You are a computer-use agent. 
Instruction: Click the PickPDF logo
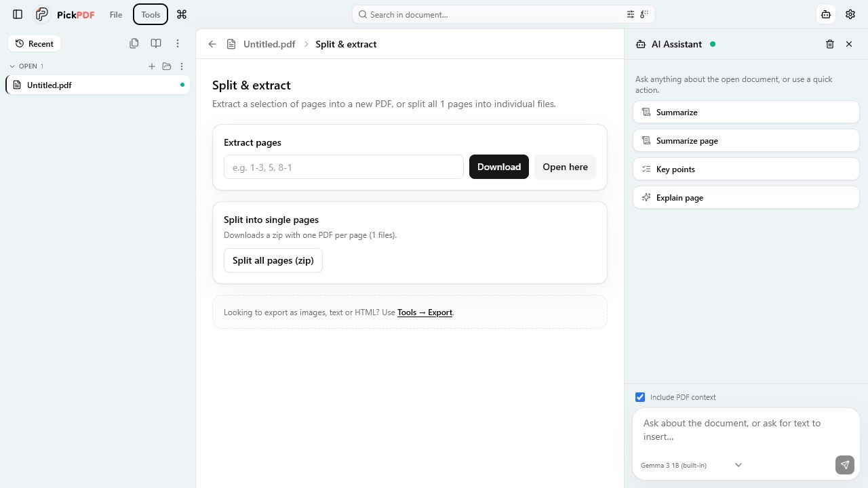(x=65, y=14)
